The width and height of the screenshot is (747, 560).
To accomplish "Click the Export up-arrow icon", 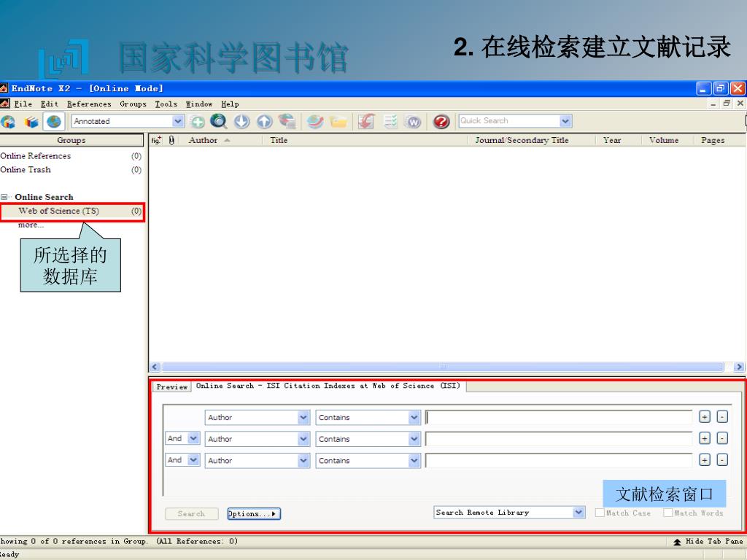I will [x=264, y=122].
